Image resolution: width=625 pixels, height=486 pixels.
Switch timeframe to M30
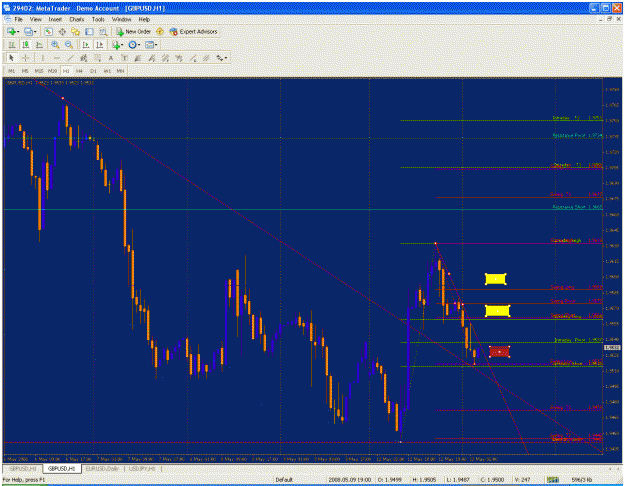[52, 71]
